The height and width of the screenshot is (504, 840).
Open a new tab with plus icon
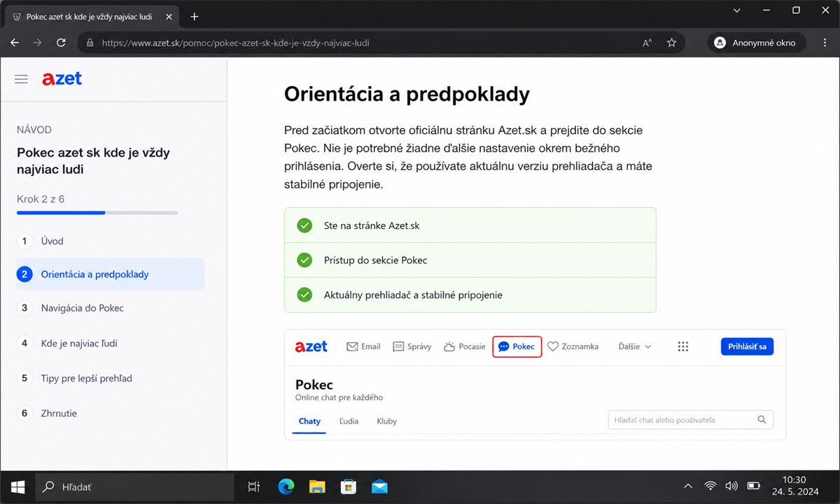point(195,17)
